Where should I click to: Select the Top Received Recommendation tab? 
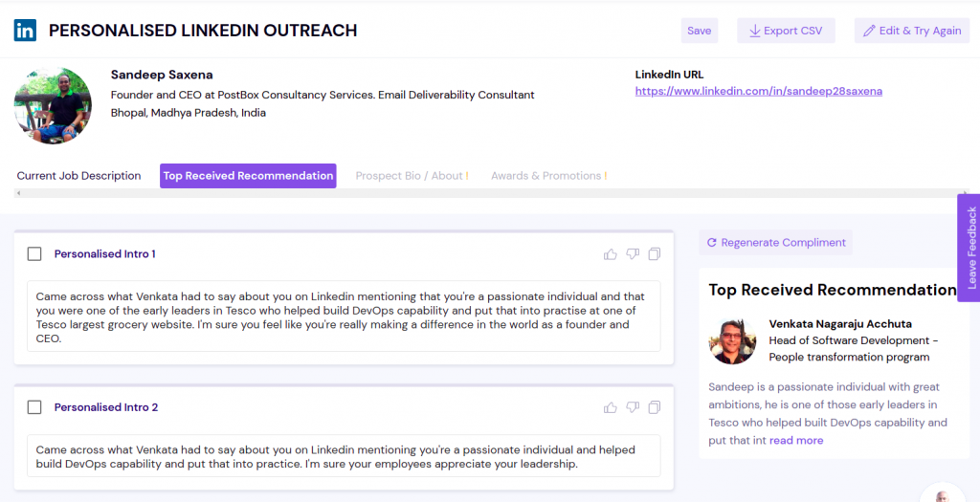click(248, 175)
